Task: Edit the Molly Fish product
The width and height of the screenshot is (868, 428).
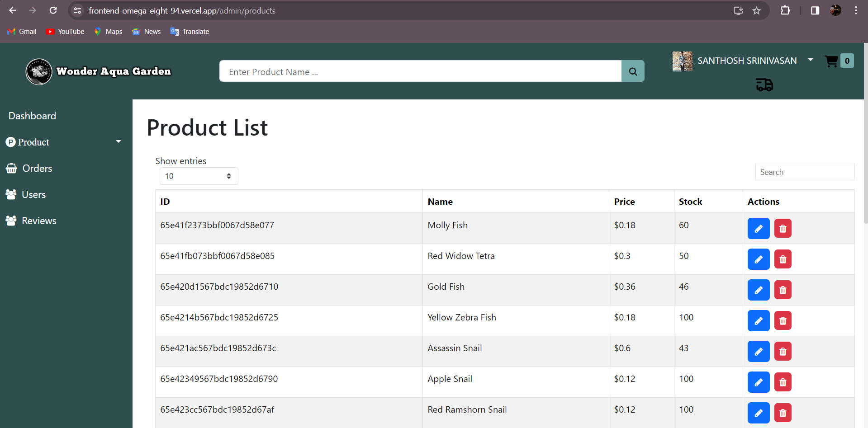Action: [x=759, y=228]
